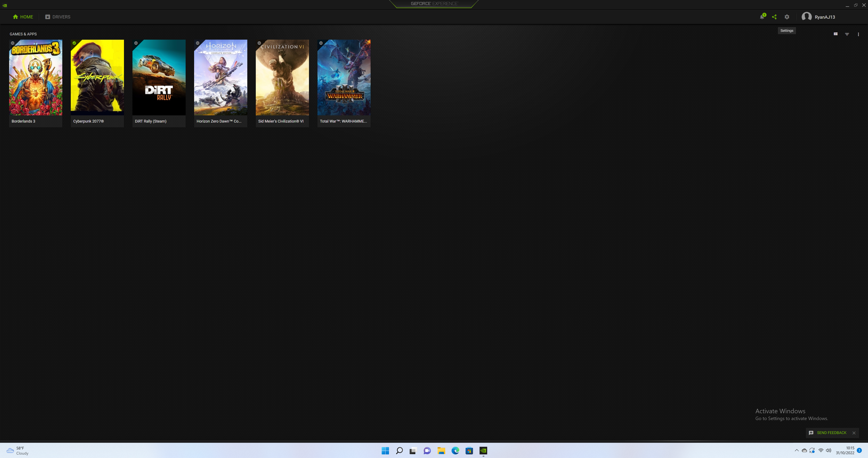Image resolution: width=868 pixels, height=458 pixels.
Task: Expand hidden system tray icons chevron
Action: tap(797, 450)
